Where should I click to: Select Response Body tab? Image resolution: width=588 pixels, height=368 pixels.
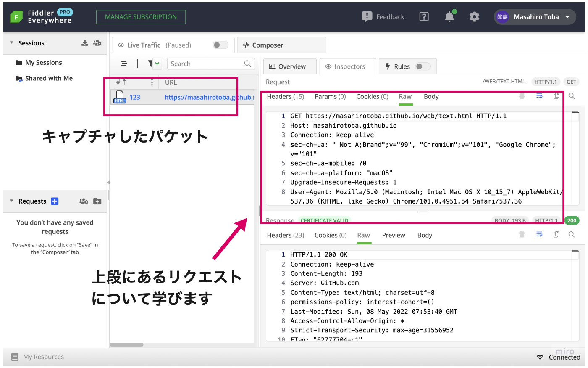[x=425, y=235]
